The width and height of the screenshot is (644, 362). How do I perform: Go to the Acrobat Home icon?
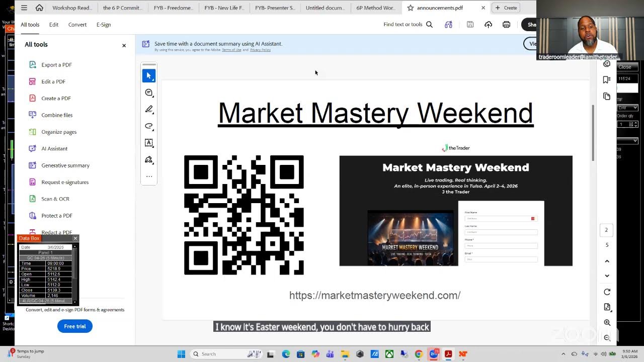coord(39,8)
